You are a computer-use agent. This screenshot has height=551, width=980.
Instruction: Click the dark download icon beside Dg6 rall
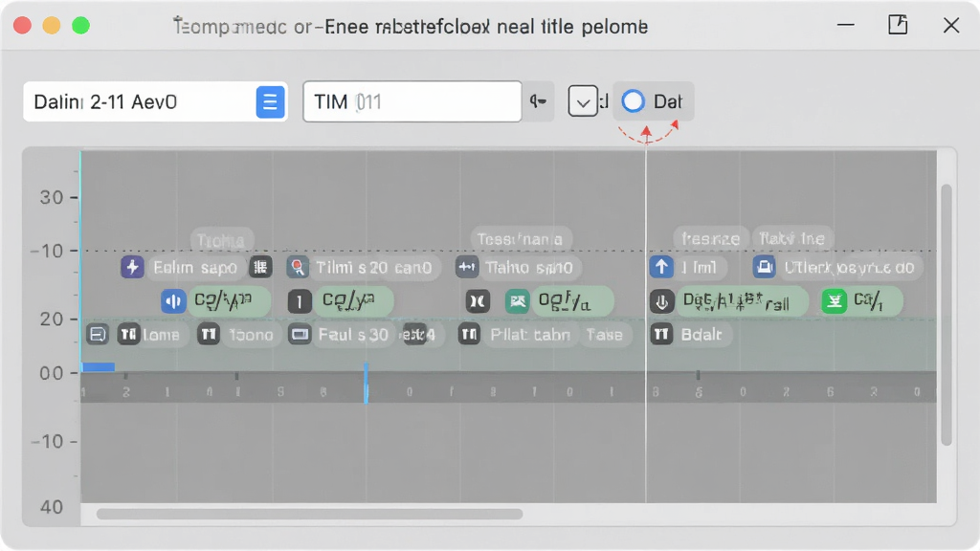pyautogui.click(x=661, y=301)
